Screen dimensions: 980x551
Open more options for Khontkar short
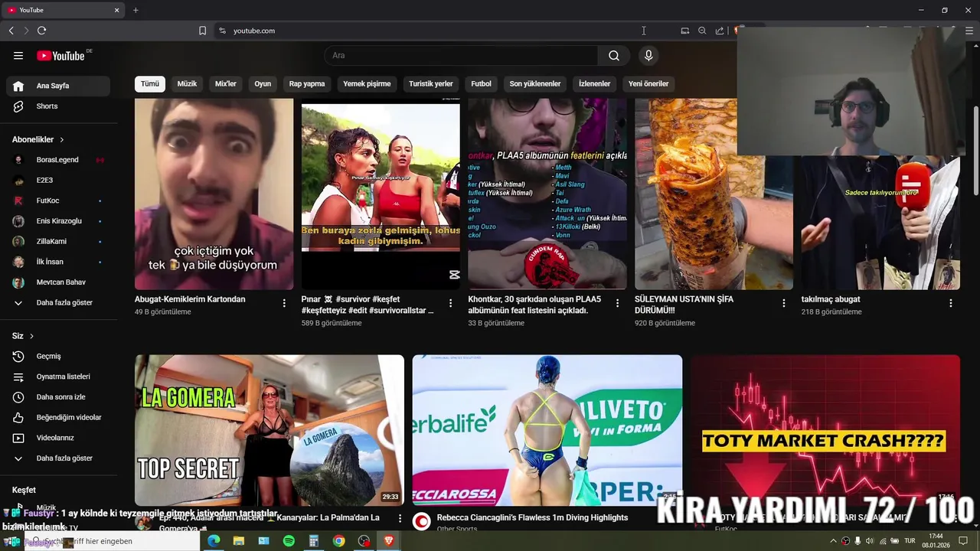point(617,303)
